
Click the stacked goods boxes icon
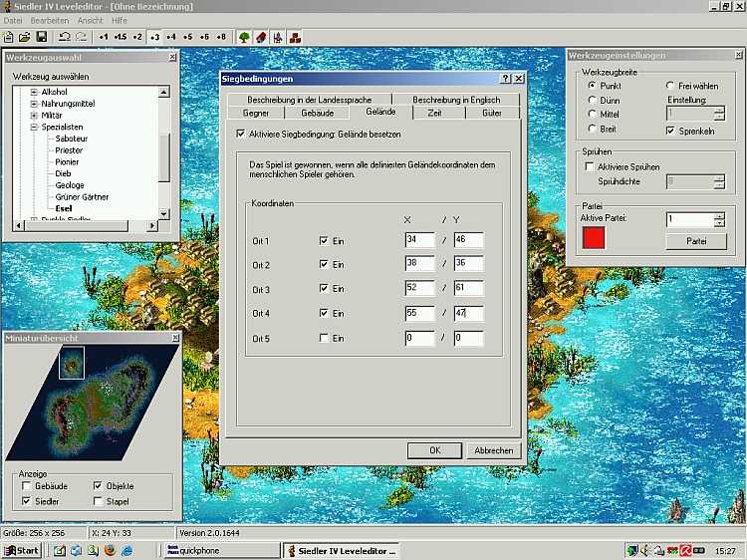296,37
